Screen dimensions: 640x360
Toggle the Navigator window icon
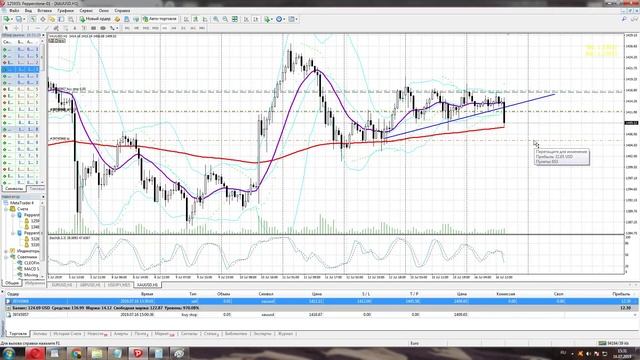(52, 19)
